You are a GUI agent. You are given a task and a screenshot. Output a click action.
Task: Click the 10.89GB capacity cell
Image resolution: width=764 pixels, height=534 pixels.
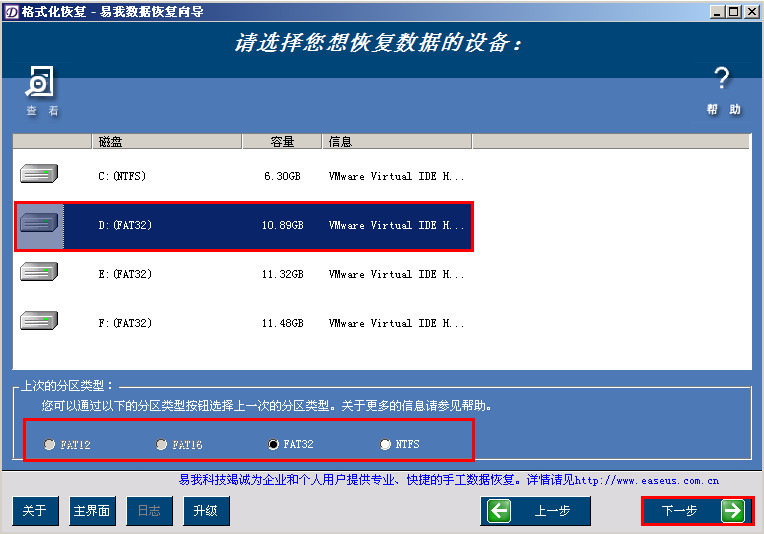point(283,225)
